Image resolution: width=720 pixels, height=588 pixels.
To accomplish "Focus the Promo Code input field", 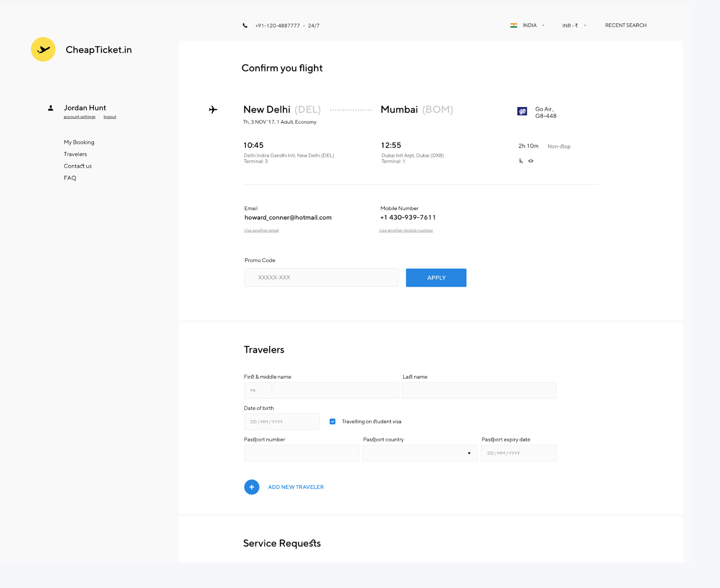I will click(321, 277).
